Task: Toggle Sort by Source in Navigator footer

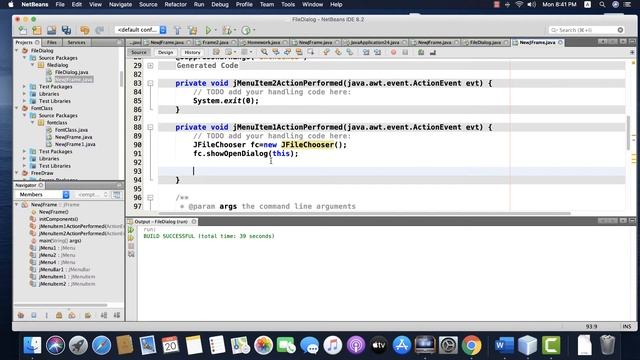Action: (x=117, y=315)
